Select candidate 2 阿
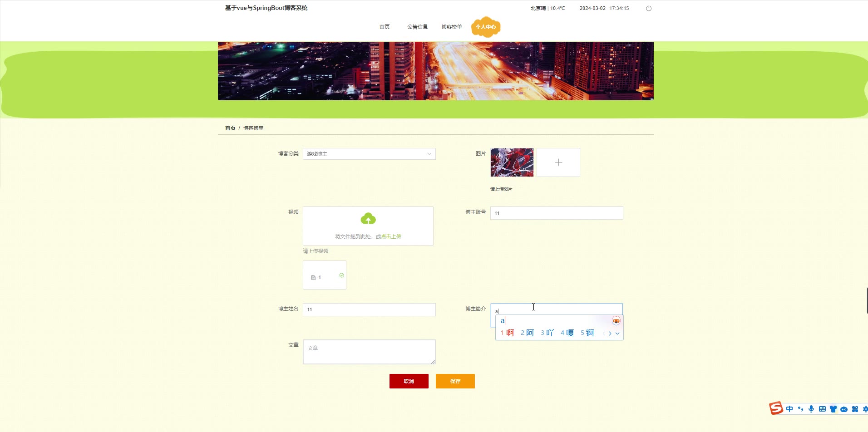Viewport: 868px width, 432px height. click(x=527, y=333)
